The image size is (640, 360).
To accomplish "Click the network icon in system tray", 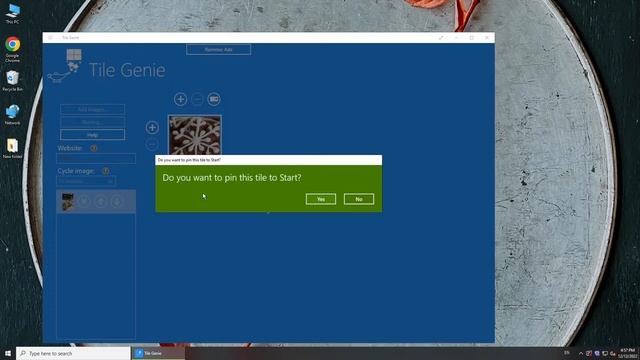I will [x=605, y=353].
